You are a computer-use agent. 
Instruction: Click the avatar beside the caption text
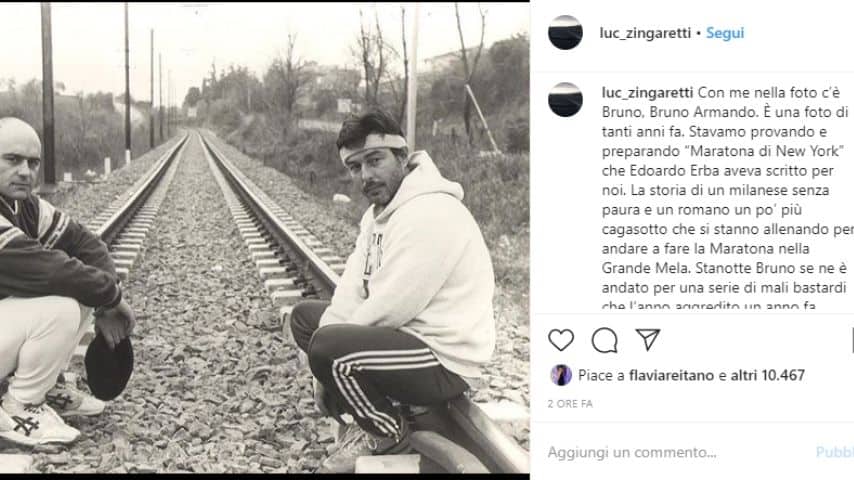click(565, 100)
